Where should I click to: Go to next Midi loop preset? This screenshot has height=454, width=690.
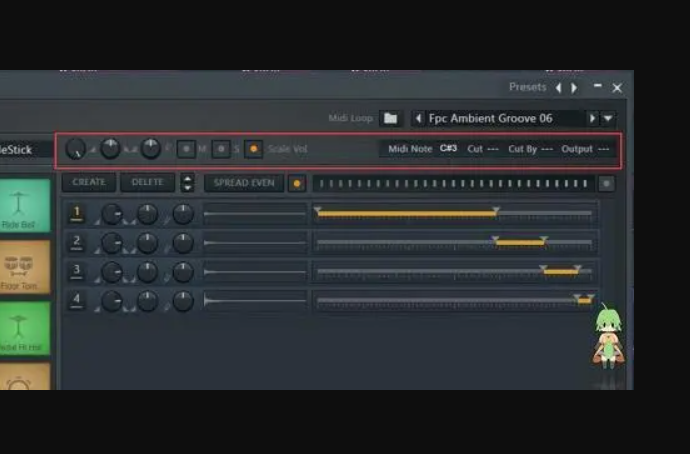point(592,118)
